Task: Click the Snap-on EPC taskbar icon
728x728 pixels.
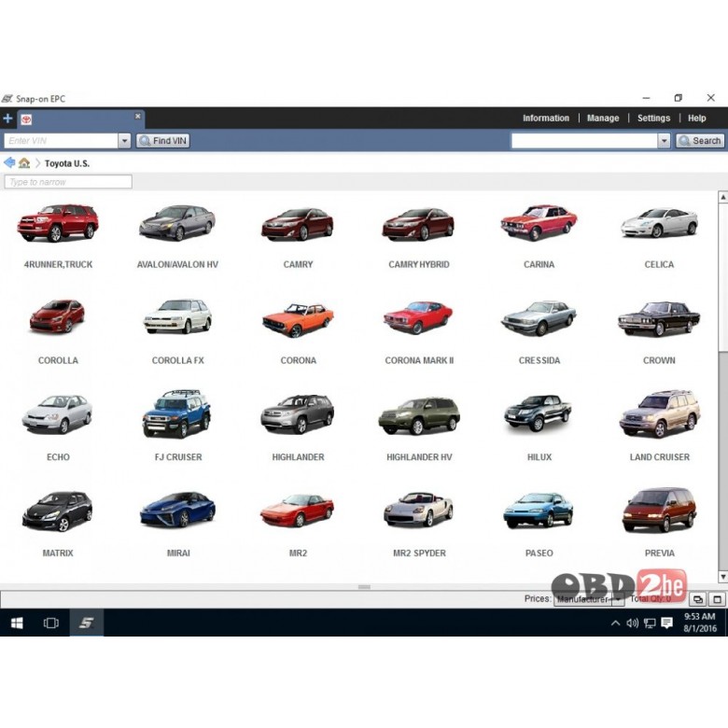Action: [87, 623]
